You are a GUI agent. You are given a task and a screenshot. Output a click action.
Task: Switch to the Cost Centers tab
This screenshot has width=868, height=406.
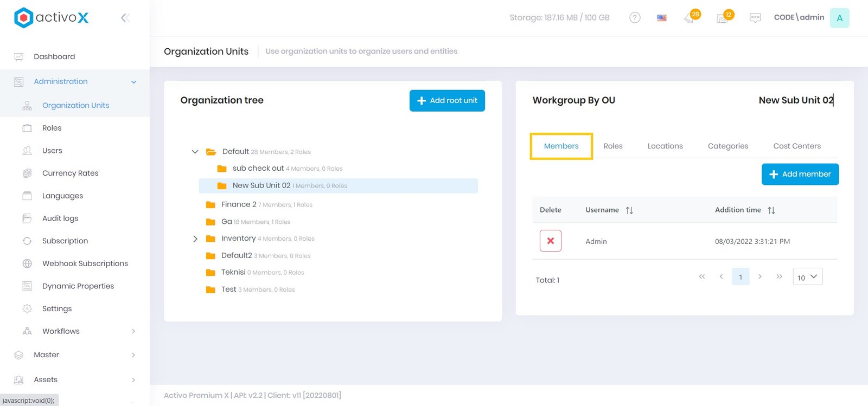pyautogui.click(x=796, y=146)
